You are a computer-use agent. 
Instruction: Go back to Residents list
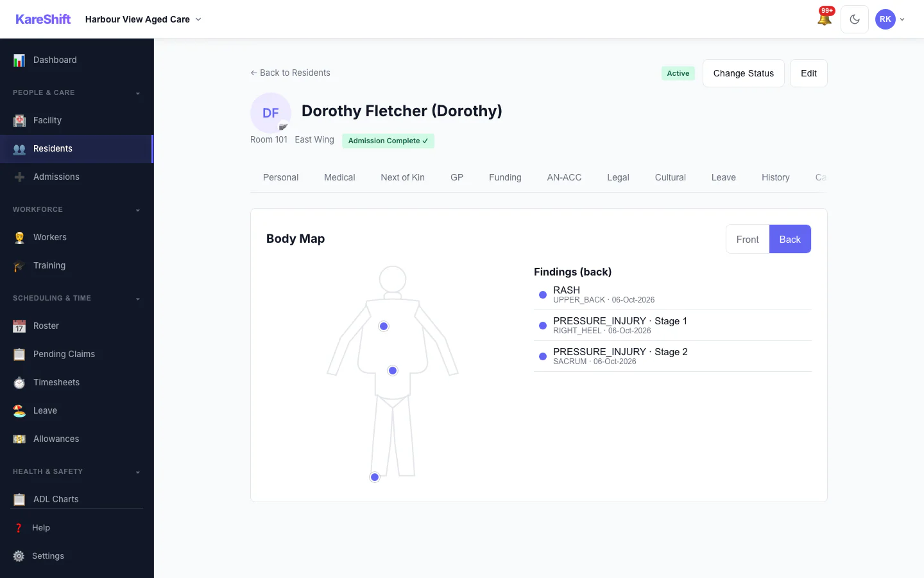click(x=290, y=73)
